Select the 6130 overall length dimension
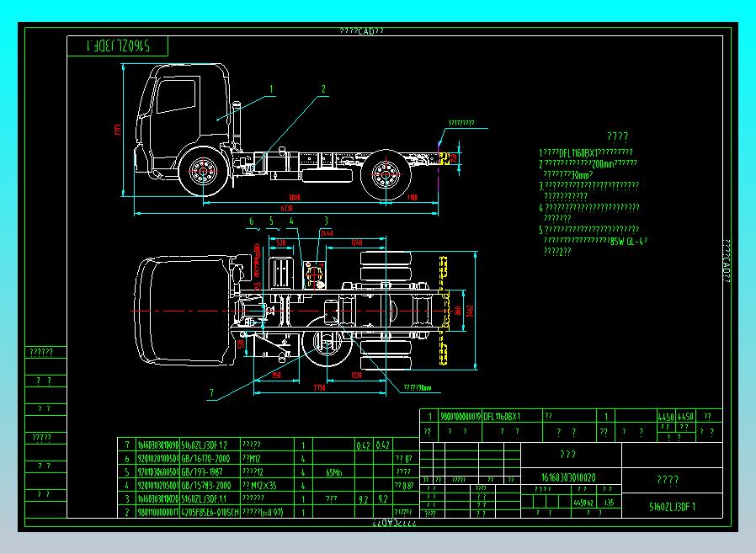This screenshot has width=756, height=554. pyautogui.click(x=285, y=209)
